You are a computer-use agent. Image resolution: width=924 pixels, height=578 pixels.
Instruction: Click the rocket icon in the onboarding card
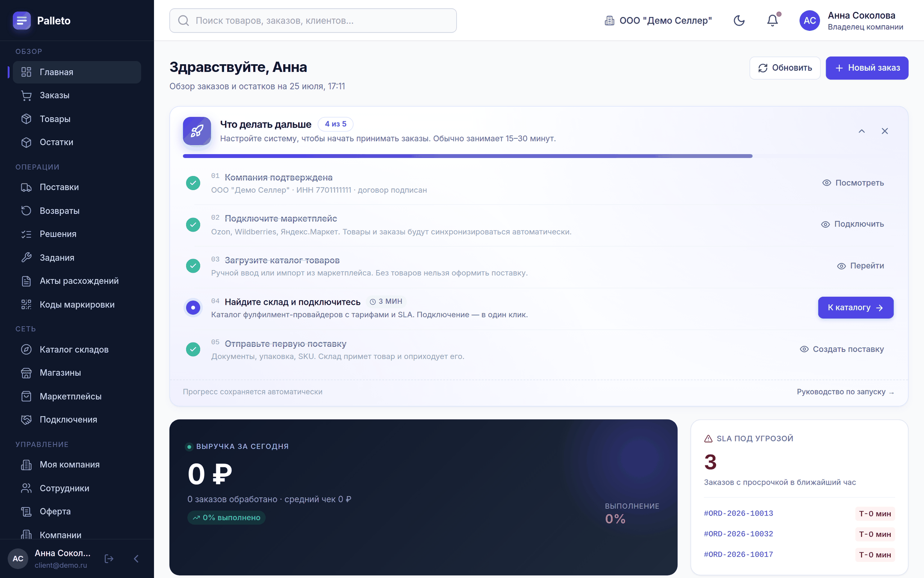click(197, 131)
